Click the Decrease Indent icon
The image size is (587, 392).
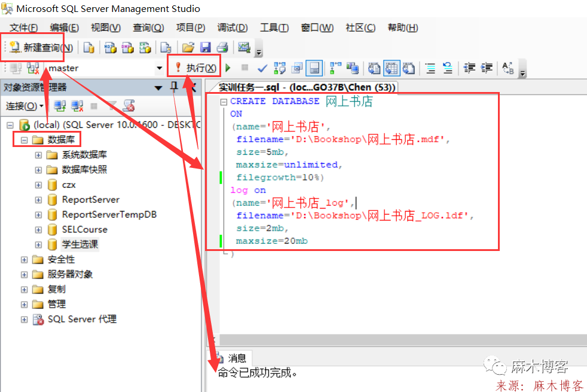(x=469, y=68)
